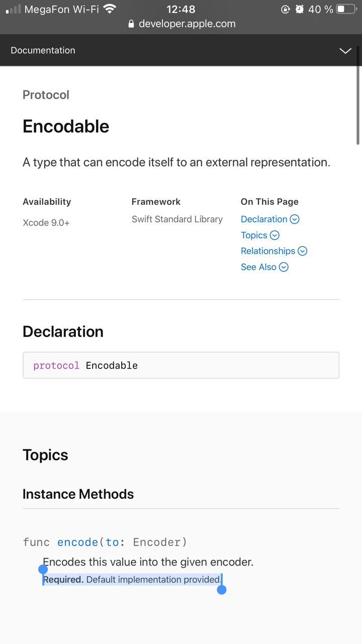This screenshot has height=644, width=362.
Task: Tap the arrow icon beside See Also
Action: click(284, 267)
